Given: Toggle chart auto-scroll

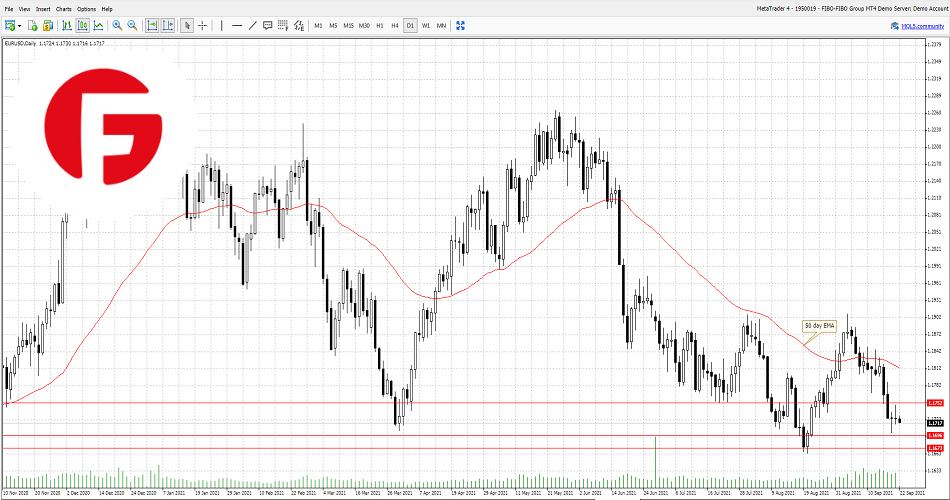Looking at the screenshot, I should pyautogui.click(x=152, y=25).
